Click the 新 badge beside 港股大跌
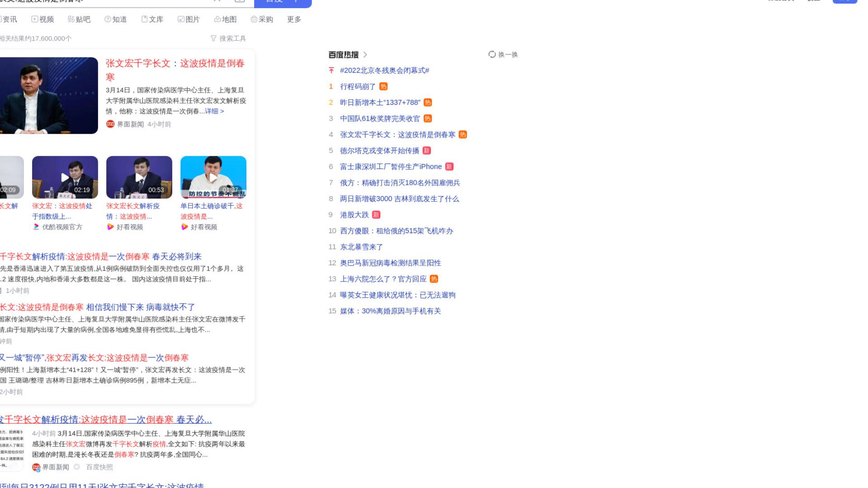This screenshot has height=488, width=868. pos(376,215)
